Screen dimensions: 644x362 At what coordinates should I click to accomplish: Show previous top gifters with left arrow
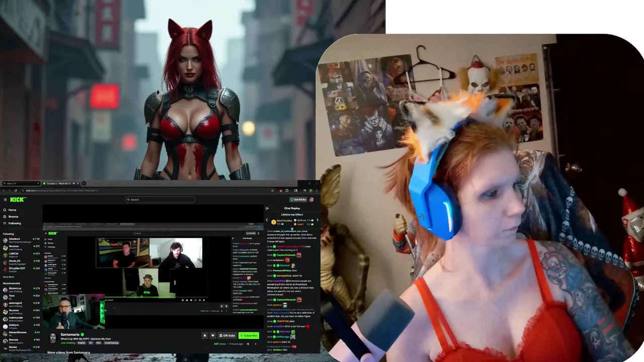tap(267, 220)
